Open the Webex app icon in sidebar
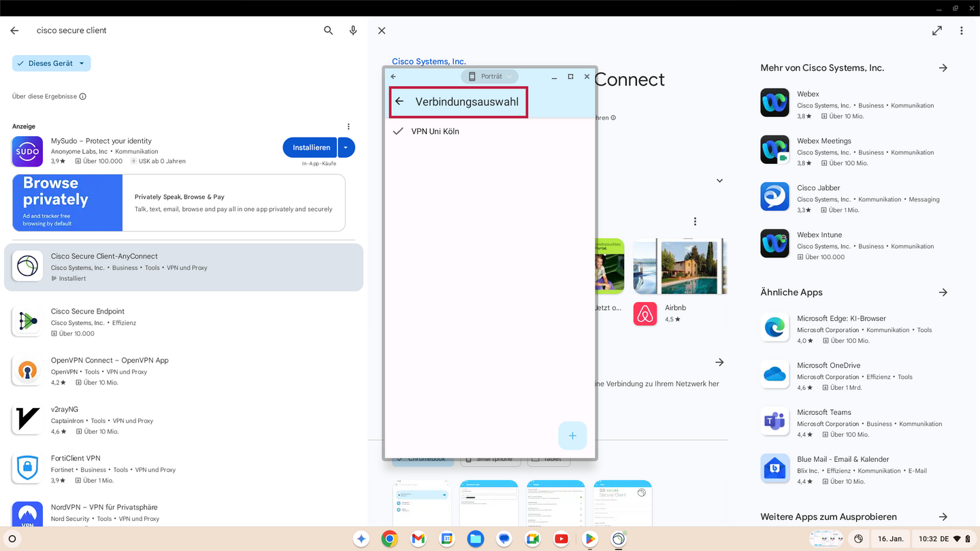 coord(774,103)
